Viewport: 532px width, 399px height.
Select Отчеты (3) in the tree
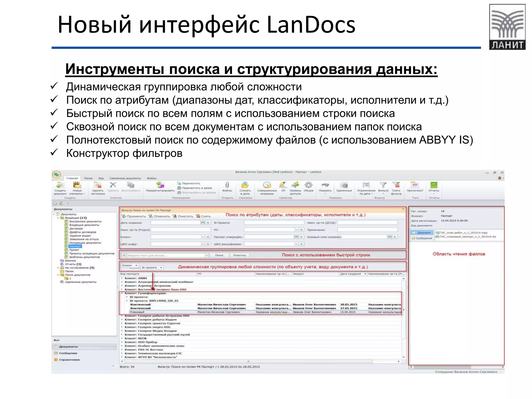[73, 264]
